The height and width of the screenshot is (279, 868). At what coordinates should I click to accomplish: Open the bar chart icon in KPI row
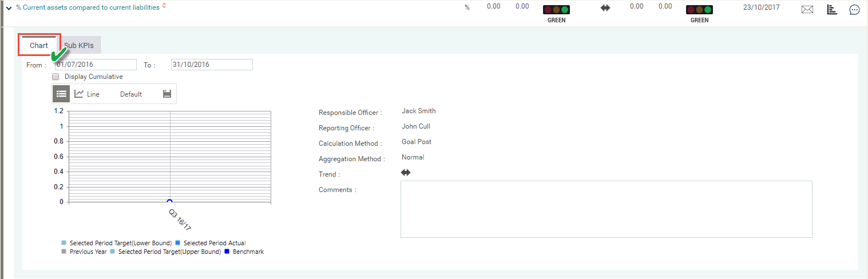833,9
